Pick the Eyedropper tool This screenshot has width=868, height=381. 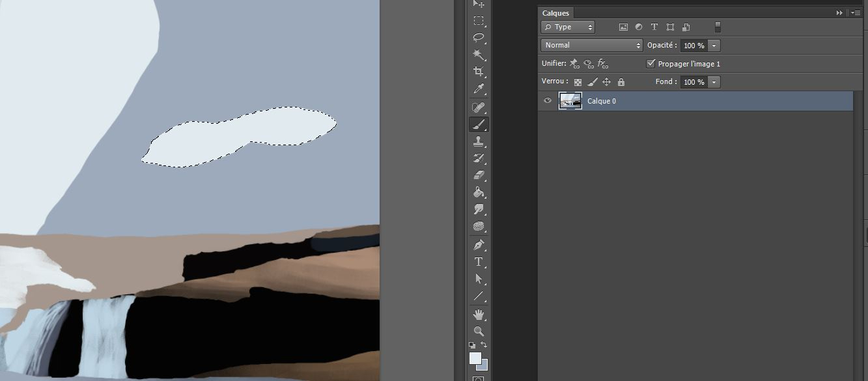coord(479,89)
